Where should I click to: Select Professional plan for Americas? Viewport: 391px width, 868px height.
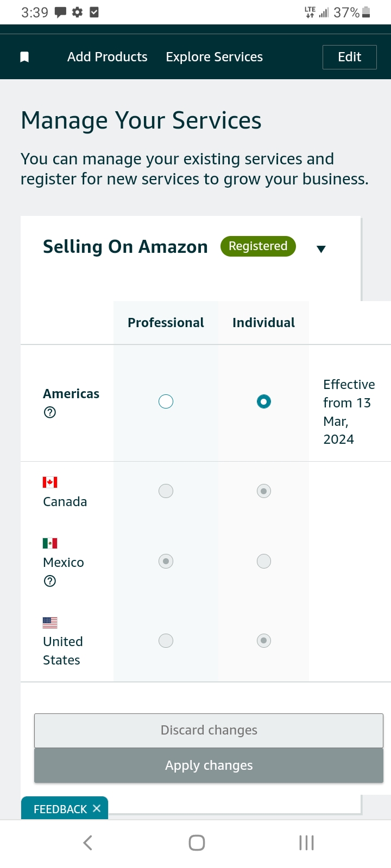pyautogui.click(x=166, y=401)
